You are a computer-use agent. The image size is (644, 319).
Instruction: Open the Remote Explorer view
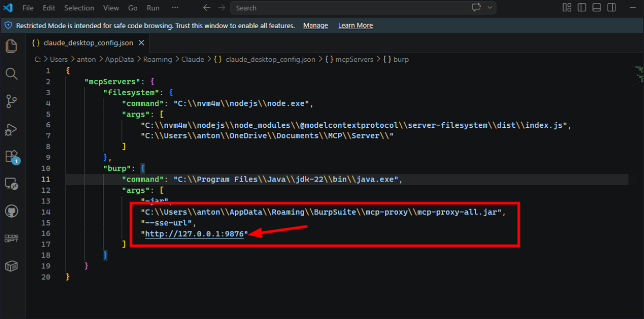pos(11,184)
